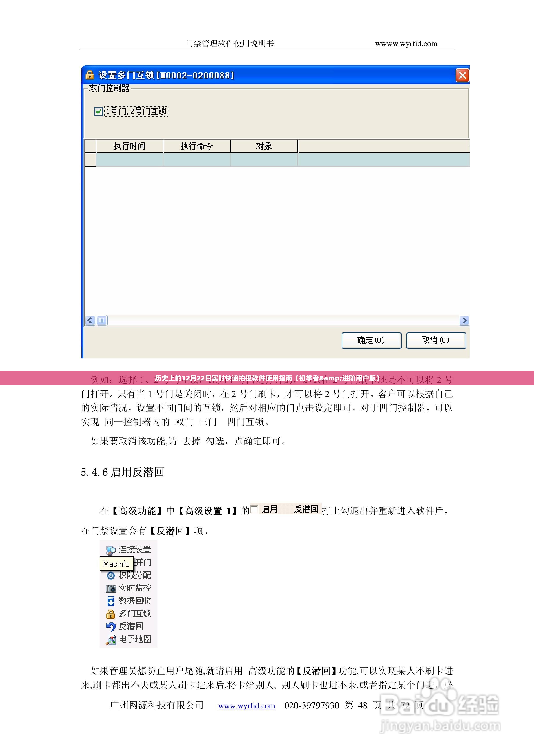534x756 pixels.
Task: Select the 执行时间 column header
Action: pos(129,146)
